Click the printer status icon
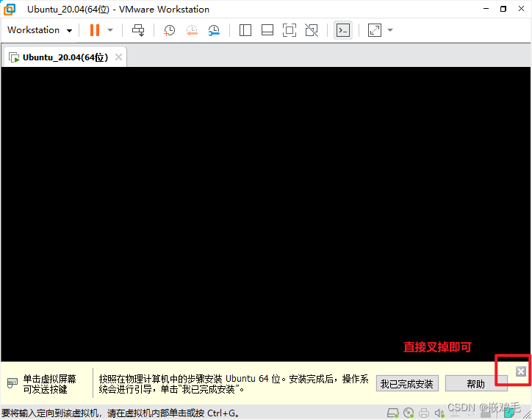Screen dimensions: 532x420 click(x=424, y=413)
